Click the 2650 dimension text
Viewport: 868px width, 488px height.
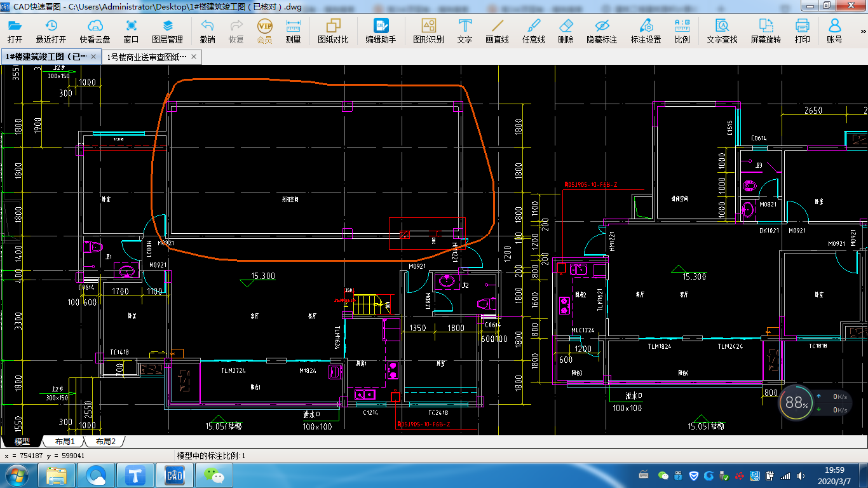click(x=813, y=110)
